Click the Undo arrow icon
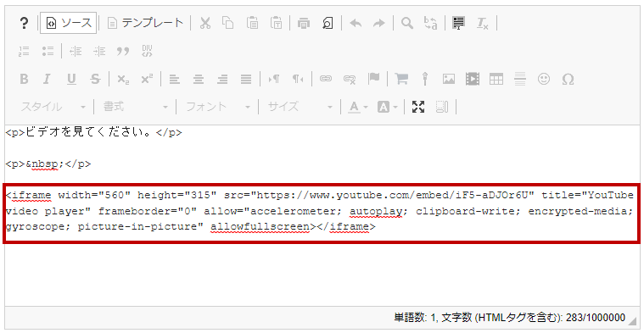Viewport: 644px width, 333px height. (x=356, y=23)
